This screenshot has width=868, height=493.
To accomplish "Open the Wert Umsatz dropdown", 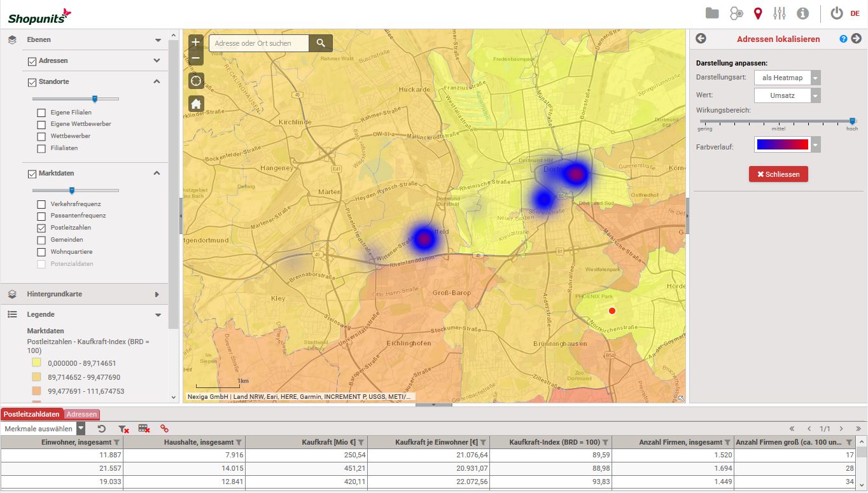I will tap(787, 95).
